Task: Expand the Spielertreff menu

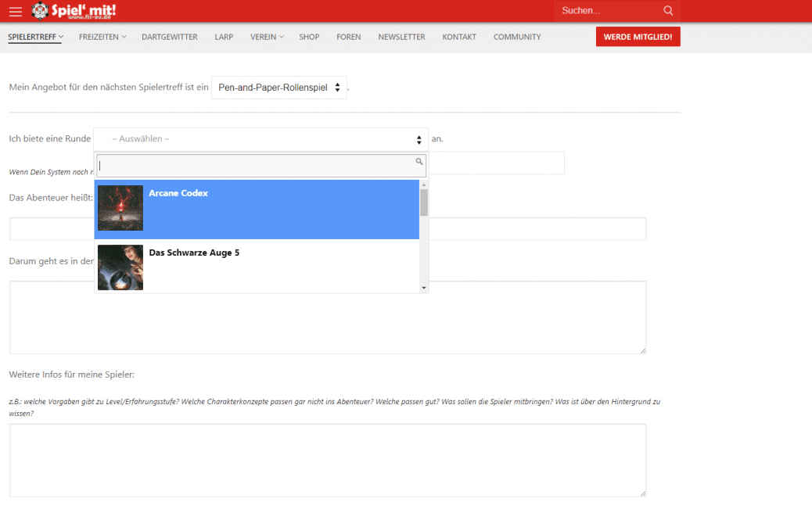Action: [x=35, y=37]
